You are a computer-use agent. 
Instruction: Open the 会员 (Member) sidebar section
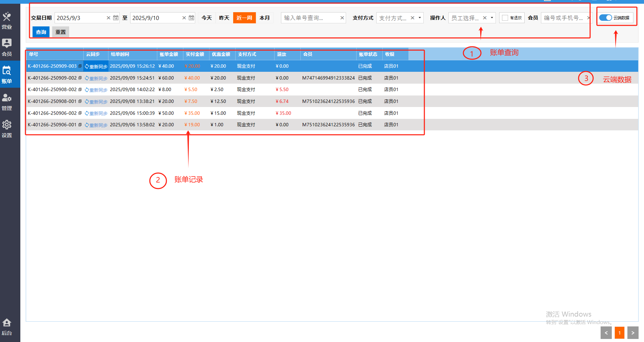[x=7, y=47]
